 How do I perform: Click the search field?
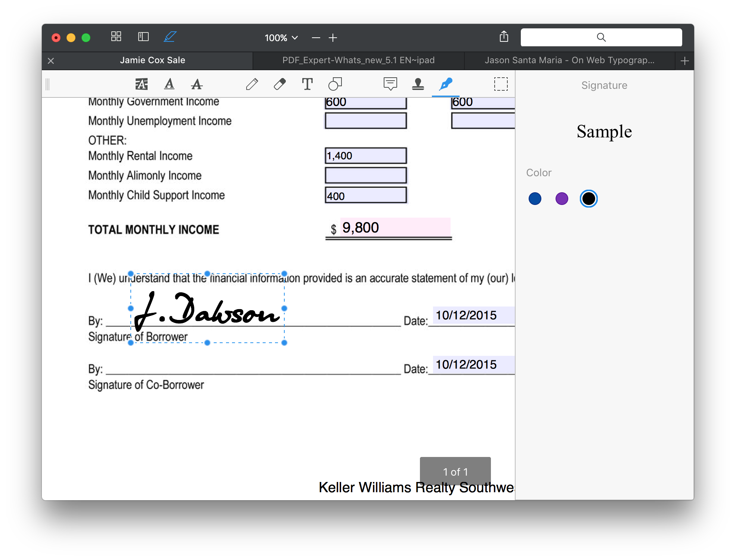(602, 37)
